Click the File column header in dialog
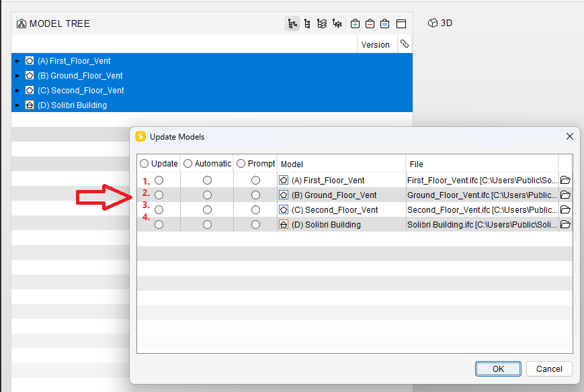584x392 pixels. 482,164
